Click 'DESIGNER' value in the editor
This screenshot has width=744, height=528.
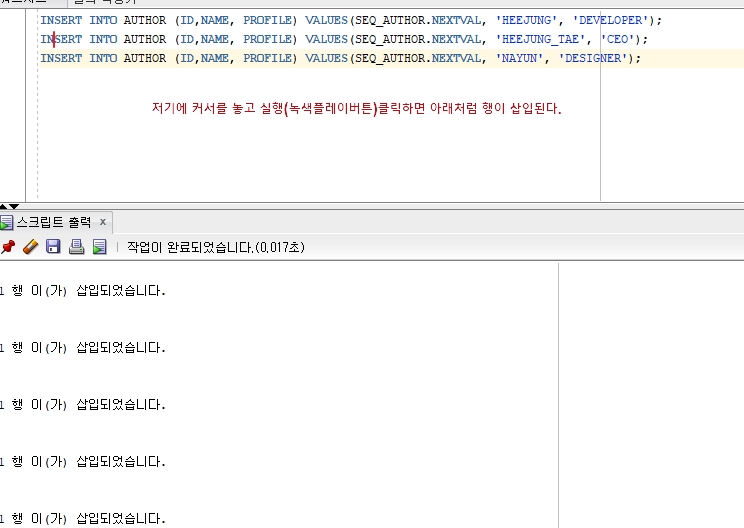point(593,58)
